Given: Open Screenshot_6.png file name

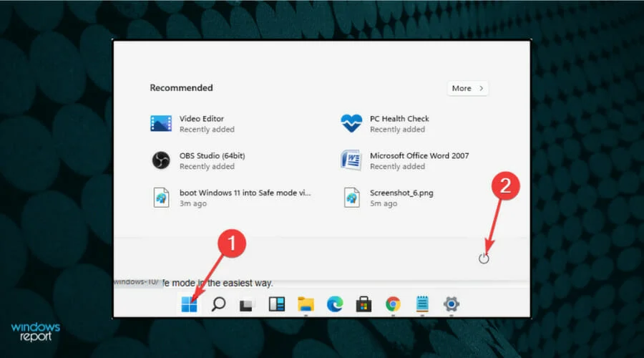Looking at the screenshot, I should [x=401, y=193].
